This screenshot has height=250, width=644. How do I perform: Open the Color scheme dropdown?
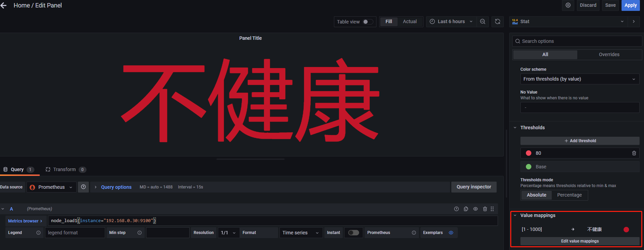pos(579,79)
